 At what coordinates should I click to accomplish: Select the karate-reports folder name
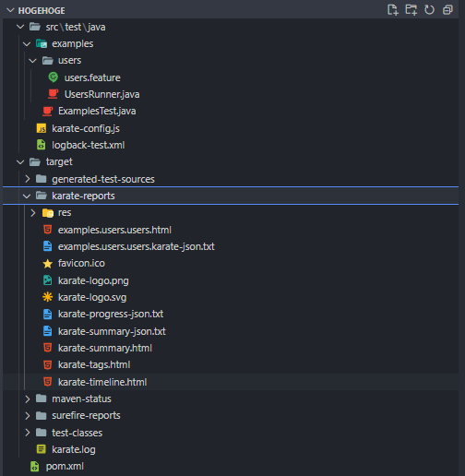[83, 196]
